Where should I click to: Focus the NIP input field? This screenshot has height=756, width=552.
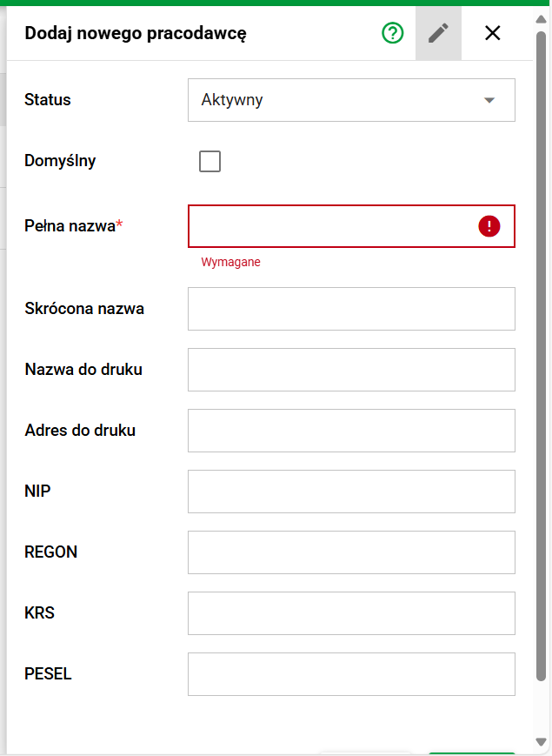[x=351, y=492]
